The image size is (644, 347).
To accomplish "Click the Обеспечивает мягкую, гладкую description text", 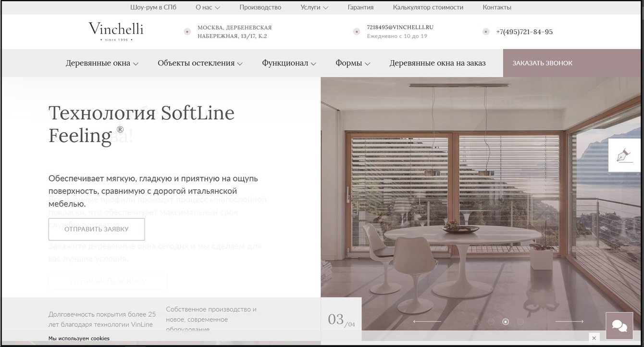I will [153, 191].
